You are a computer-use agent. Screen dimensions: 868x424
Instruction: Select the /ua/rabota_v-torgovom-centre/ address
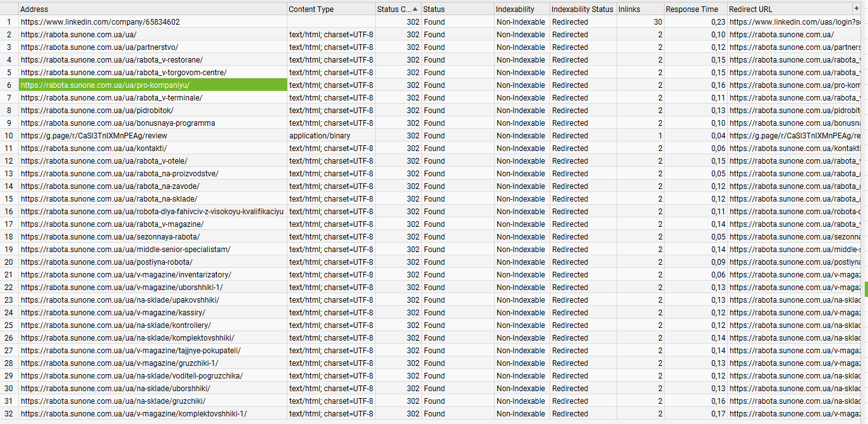123,73
